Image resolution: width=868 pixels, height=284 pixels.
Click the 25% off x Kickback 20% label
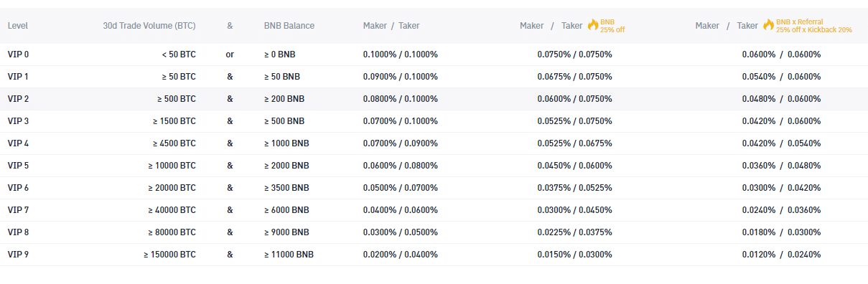click(x=814, y=30)
